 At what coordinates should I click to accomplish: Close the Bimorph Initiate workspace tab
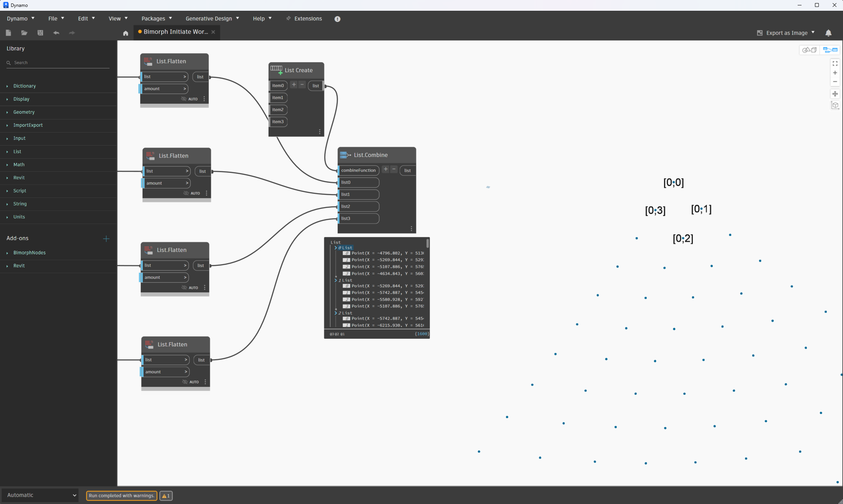(x=213, y=32)
